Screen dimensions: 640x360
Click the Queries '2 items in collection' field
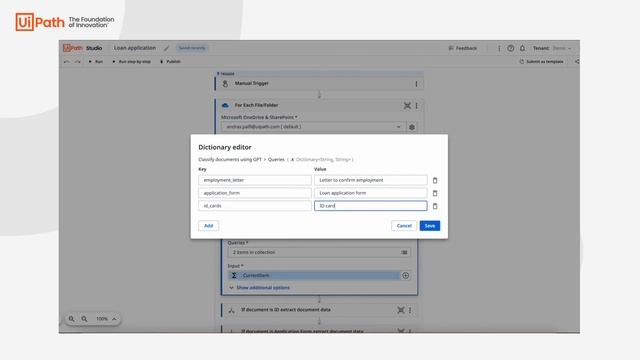319,253
